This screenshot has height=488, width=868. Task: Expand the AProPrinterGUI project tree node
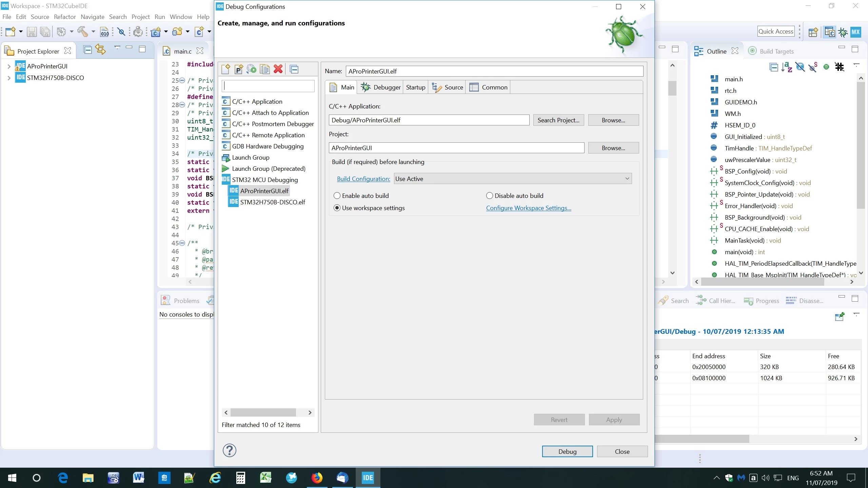point(9,66)
